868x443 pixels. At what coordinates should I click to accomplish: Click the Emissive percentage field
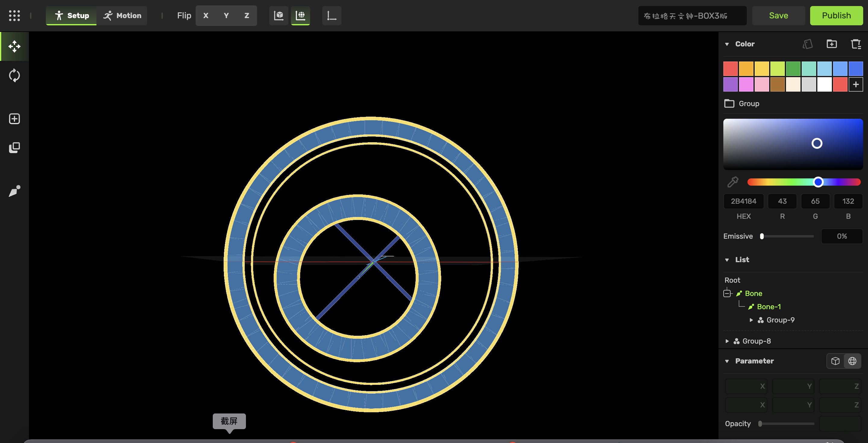pyautogui.click(x=842, y=236)
